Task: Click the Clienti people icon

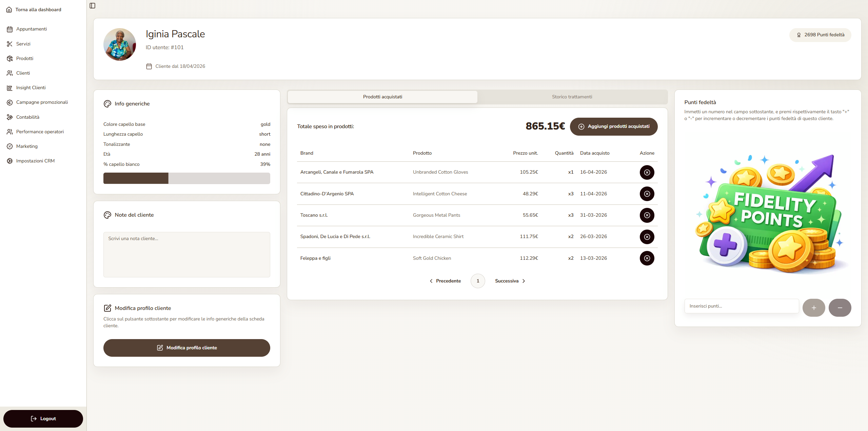Action: tap(10, 73)
